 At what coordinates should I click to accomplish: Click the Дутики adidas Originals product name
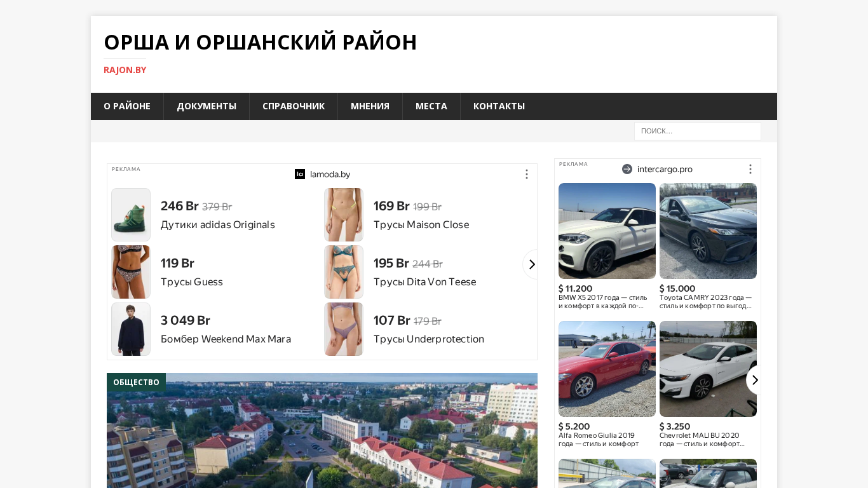[218, 225]
